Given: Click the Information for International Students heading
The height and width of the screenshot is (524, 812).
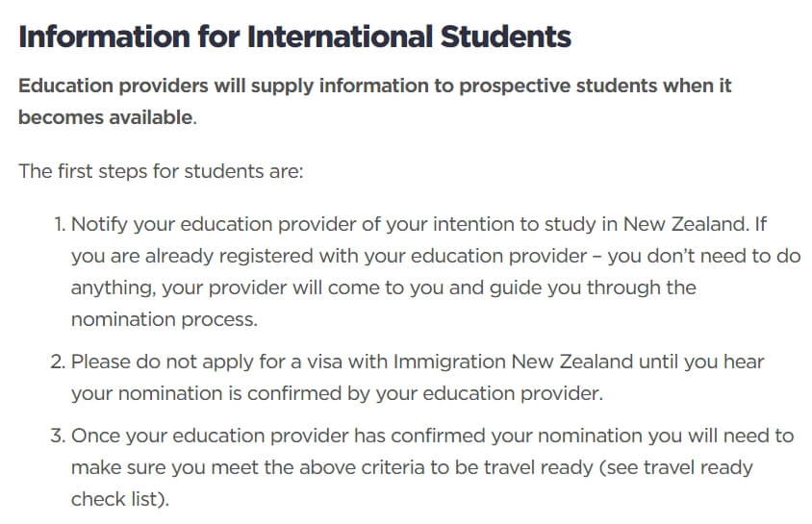Looking at the screenshot, I should click(294, 37).
